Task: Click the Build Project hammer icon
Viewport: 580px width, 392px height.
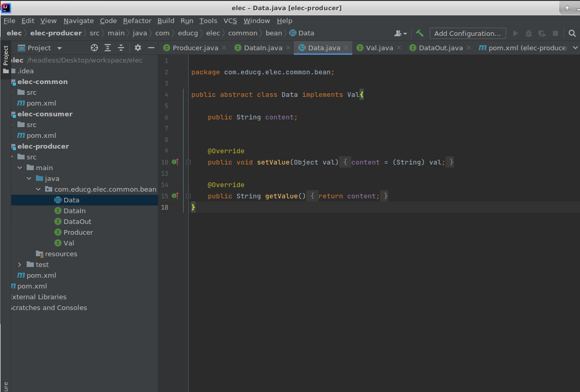Action: (x=419, y=33)
